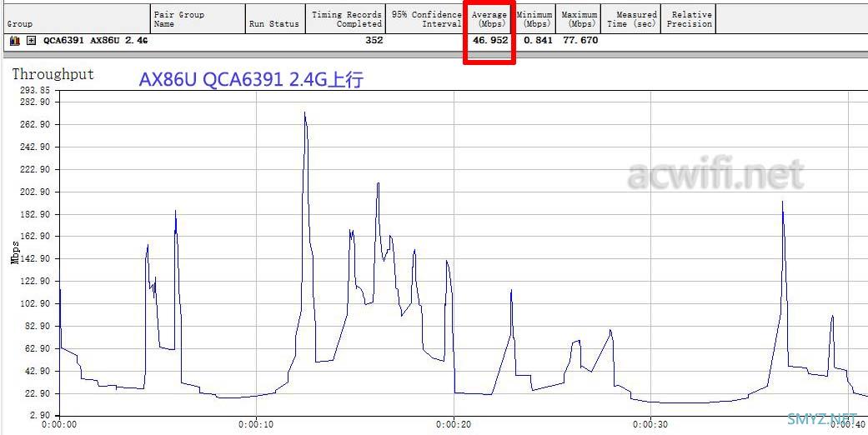The image size is (868, 435).
Task: Click the Measured Time (sec) header
Action: point(631,19)
